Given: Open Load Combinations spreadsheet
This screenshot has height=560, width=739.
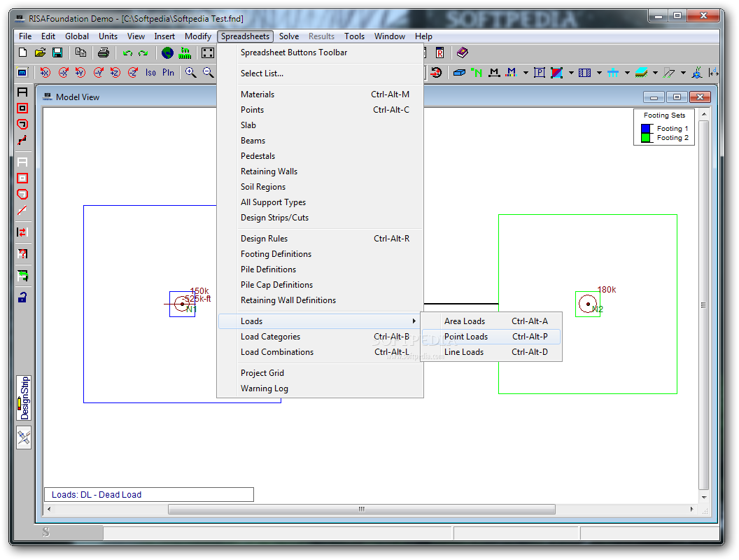Looking at the screenshot, I should click(x=320, y=352).
